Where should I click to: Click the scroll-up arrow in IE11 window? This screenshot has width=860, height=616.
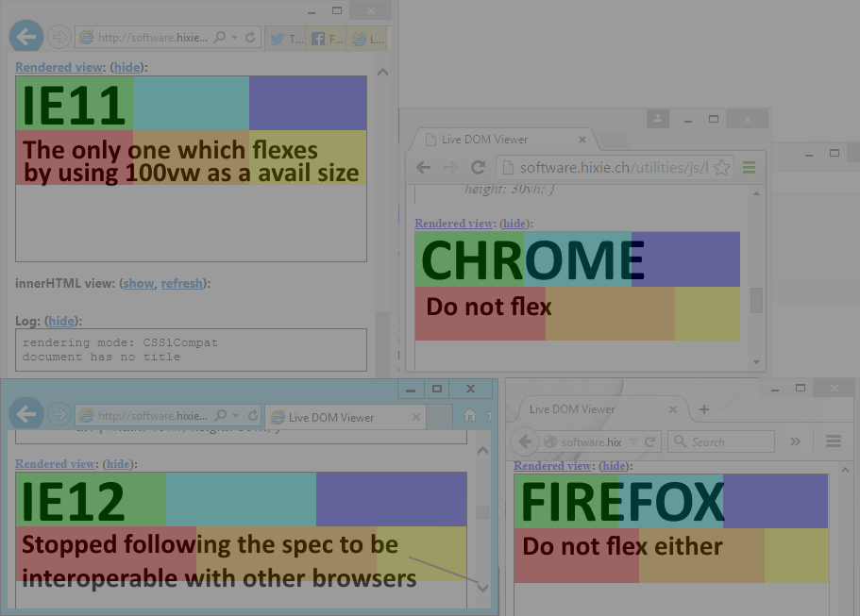(x=383, y=73)
